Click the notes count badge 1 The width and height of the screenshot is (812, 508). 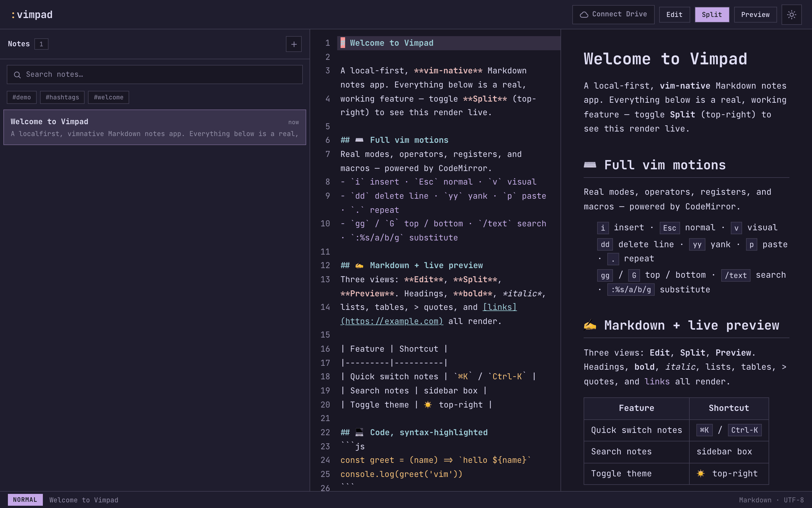pos(41,44)
